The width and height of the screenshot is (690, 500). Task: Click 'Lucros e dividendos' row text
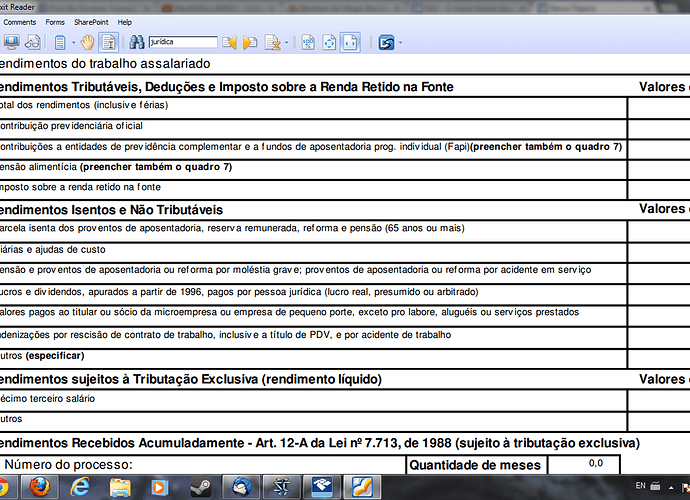(239, 292)
